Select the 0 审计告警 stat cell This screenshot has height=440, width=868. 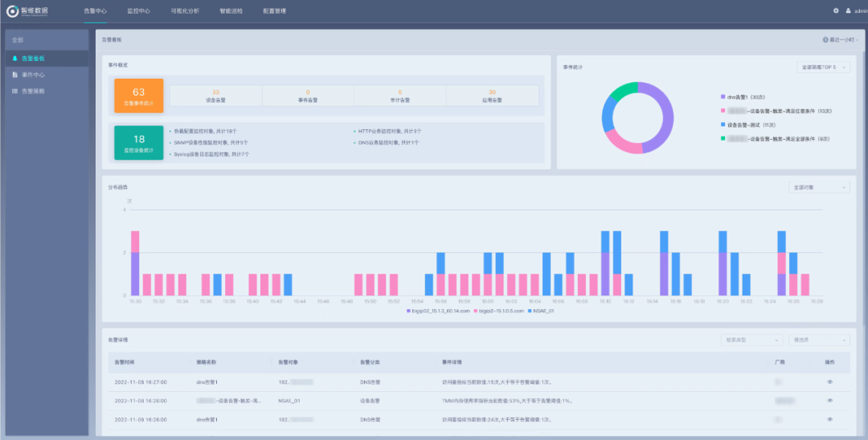pos(399,96)
